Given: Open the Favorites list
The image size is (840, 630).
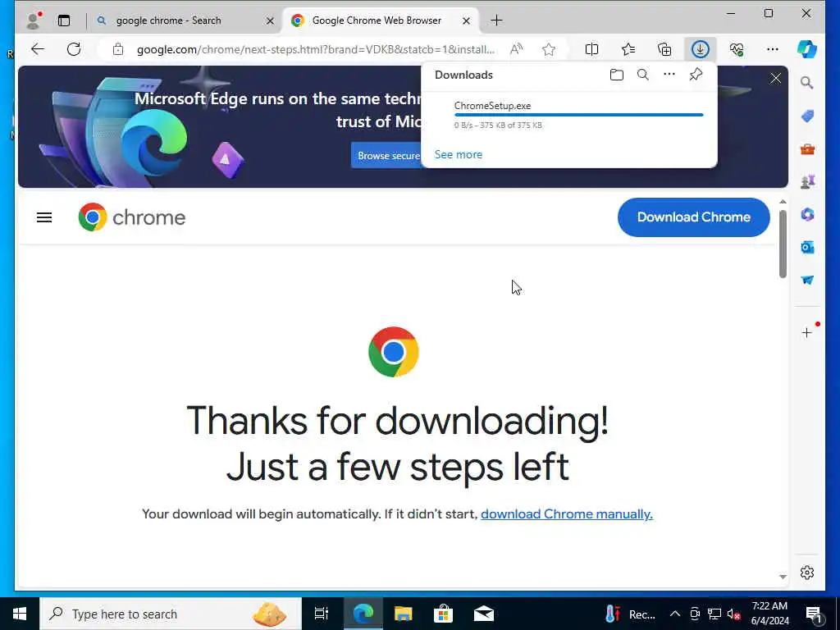Looking at the screenshot, I should pos(628,49).
